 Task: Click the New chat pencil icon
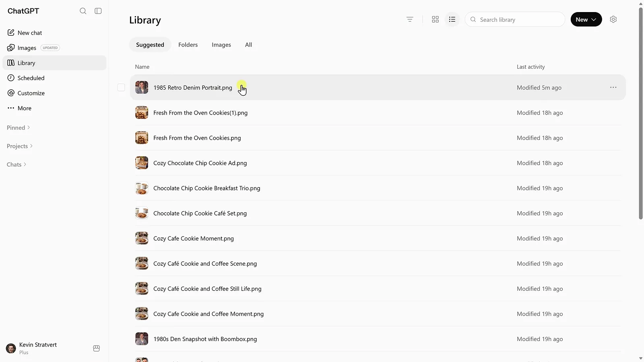tap(11, 33)
